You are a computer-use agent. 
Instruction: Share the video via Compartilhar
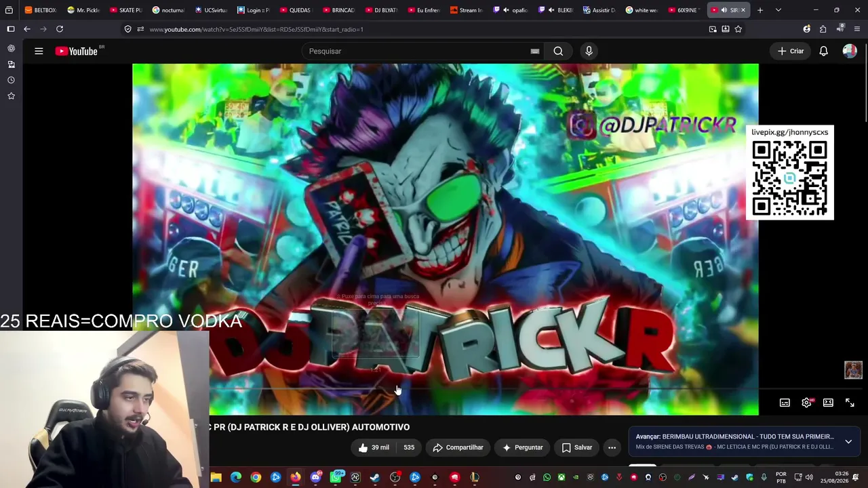click(458, 447)
